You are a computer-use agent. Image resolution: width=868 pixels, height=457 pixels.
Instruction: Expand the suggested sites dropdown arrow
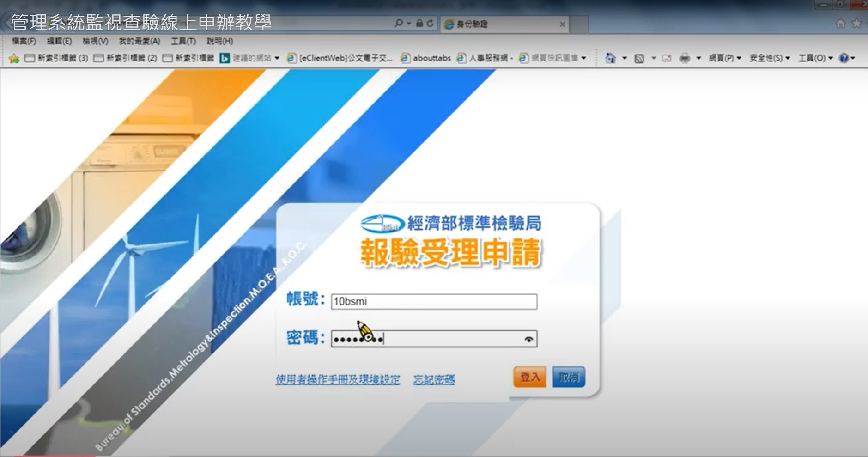[277, 58]
